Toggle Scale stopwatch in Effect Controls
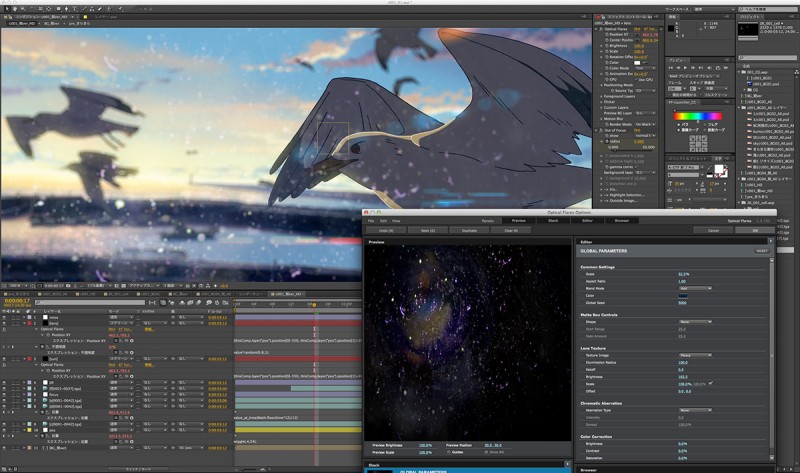Screen dimensions: 800x473 (607, 52)
